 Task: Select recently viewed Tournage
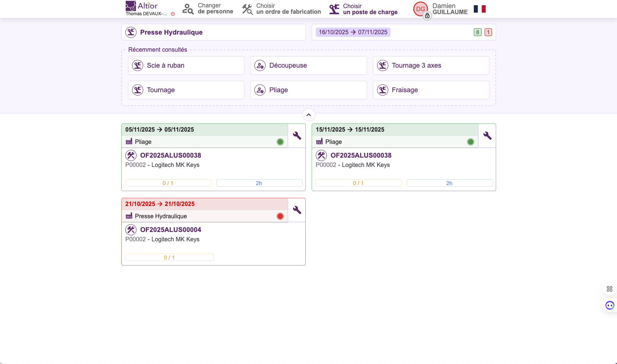(186, 90)
